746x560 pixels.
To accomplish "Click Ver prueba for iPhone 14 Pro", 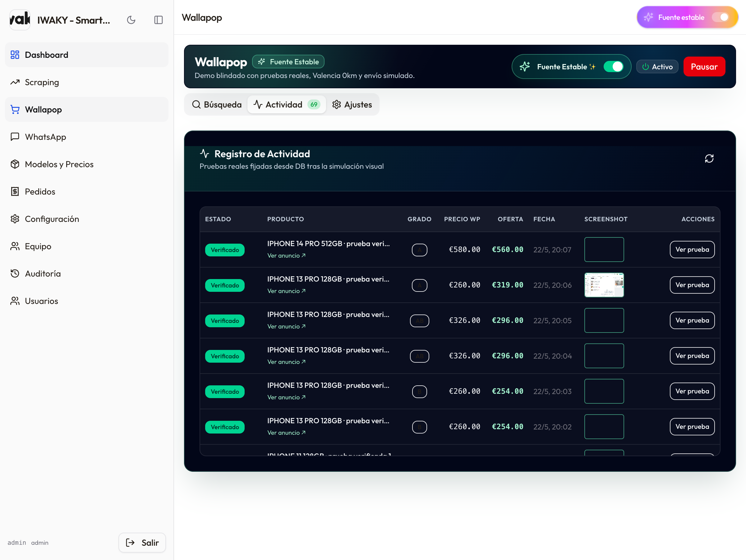I will [692, 250].
